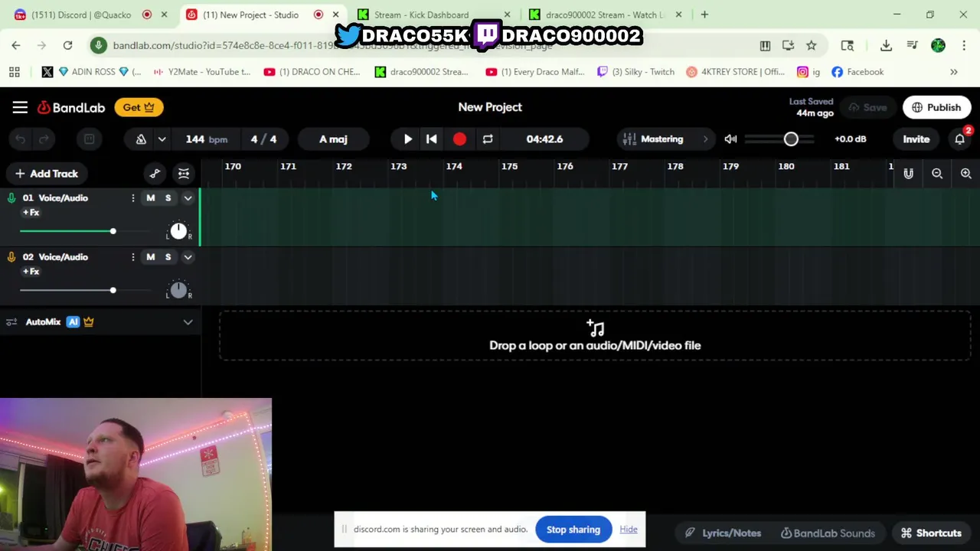The height and width of the screenshot is (551, 980).
Task: Click the pan knob of track 01
Action: (178, 231)
